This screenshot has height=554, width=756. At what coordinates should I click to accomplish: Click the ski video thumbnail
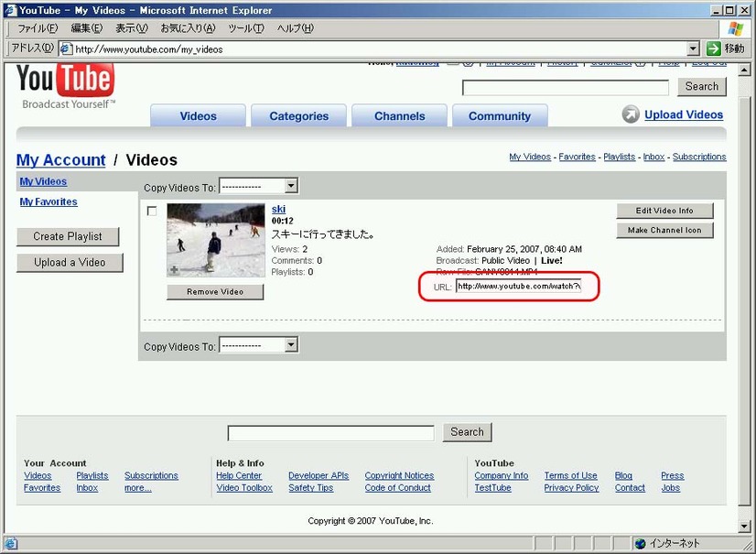[216, 240]
